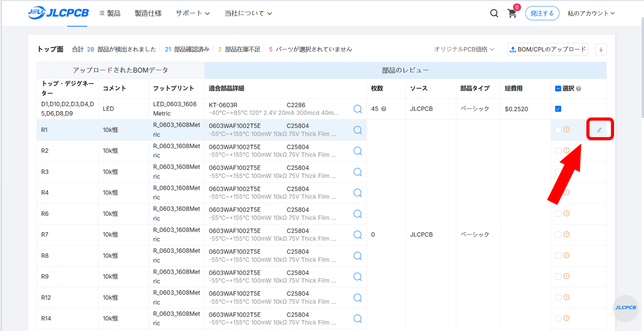Click the JLCPCB logo in the header
Screen dimensions: 644x331
pos(59,13)
